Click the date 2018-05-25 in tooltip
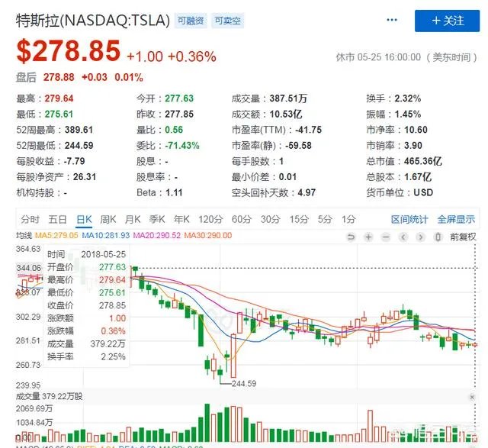 [104, 255]
